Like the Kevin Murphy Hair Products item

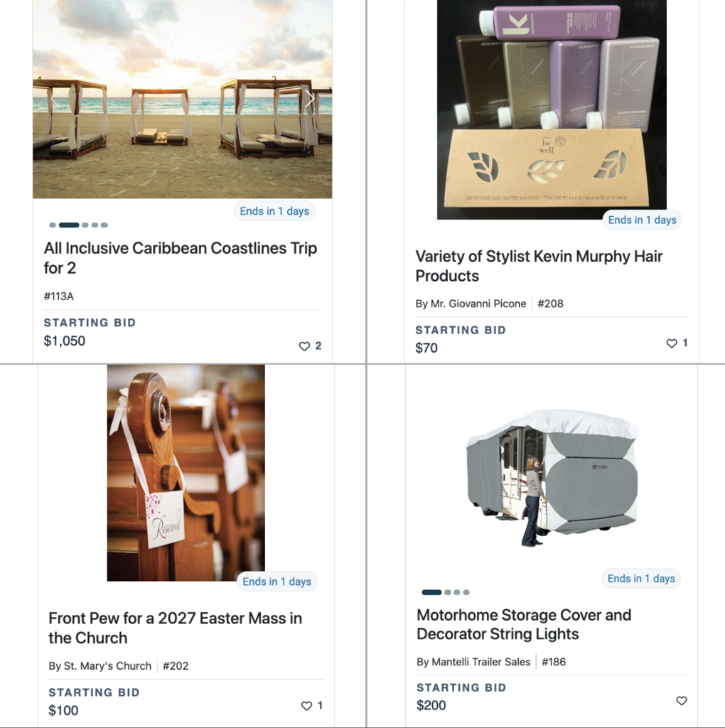point(672,343)
